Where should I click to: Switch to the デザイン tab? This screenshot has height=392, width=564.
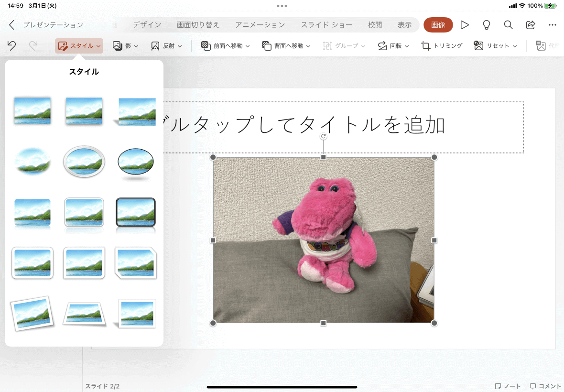[x=147, y=25]
